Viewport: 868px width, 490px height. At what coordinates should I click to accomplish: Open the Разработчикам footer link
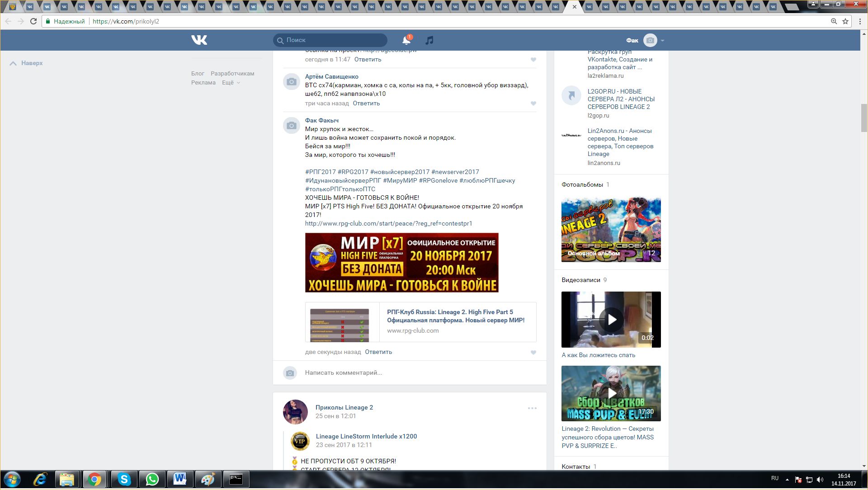point(232,73)
